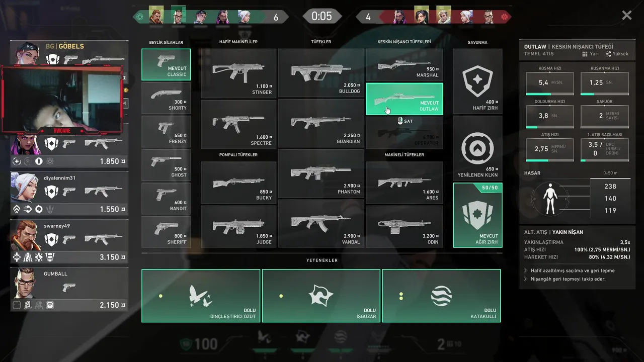This screenshot has height=362, width=644.
Task: Buy the Phantom rifle
Action: point(321,173)
